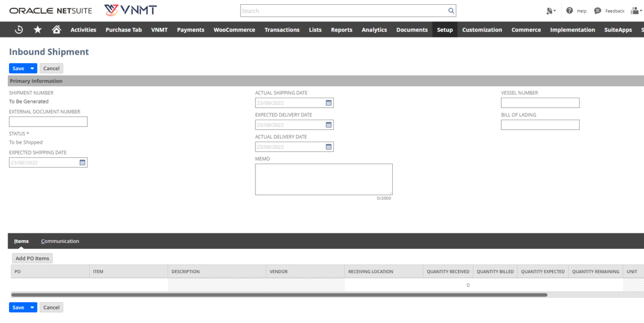This screenshot has width=644, height=323.
Task: Open the Help icon
Action: (x=569, y=10)
